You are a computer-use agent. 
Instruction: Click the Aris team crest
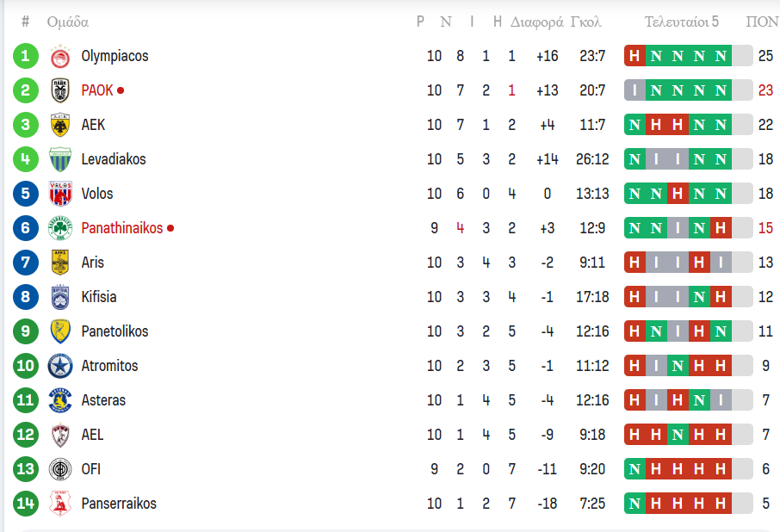60,263
